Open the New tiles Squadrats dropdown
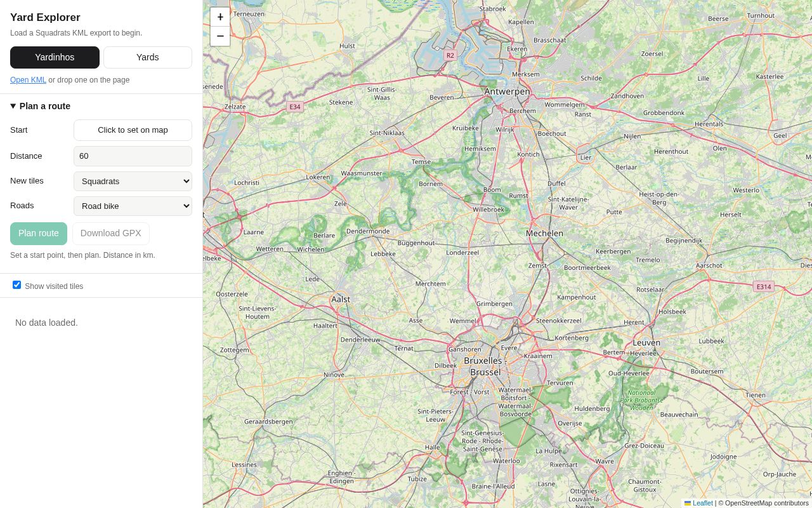The height and width of the screenshot is (508, 812). [x=133, y=181]
